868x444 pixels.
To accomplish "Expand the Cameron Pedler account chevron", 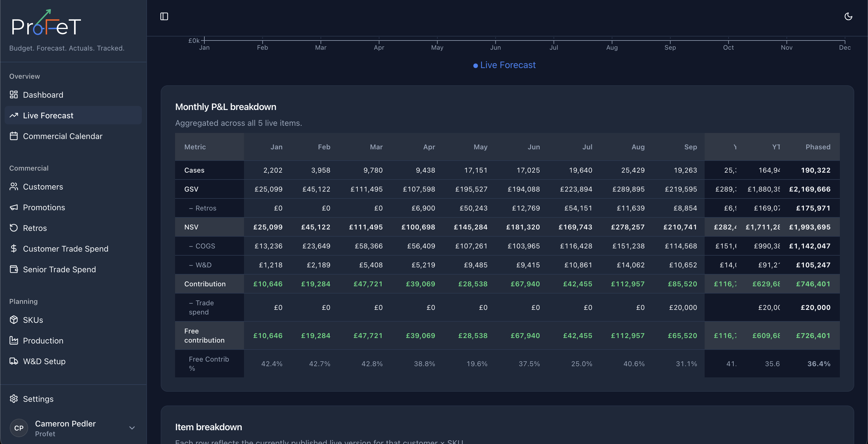I will 132,428.
